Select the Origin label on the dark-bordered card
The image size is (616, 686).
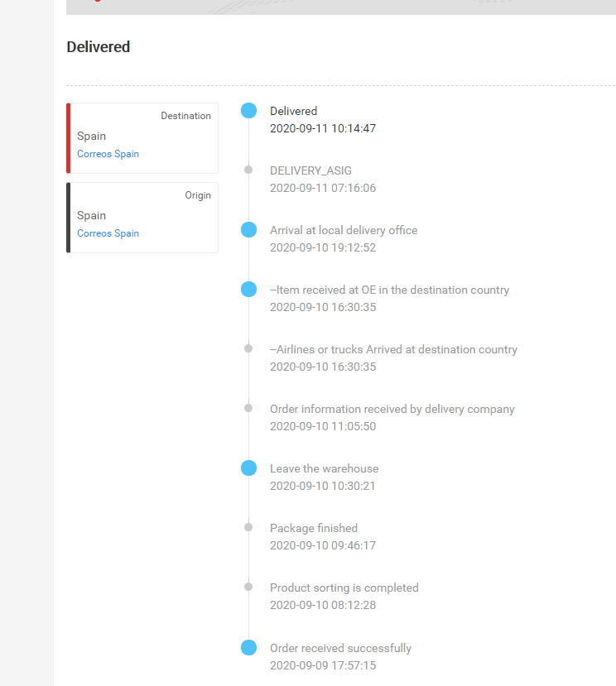click(x=197, y=195)
